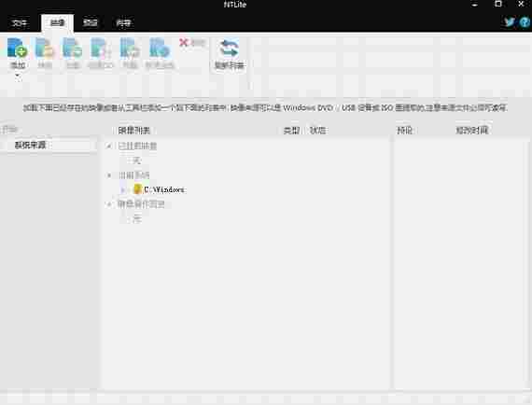This screenshot has height=405, width=532.
Task: Click the Create ISO toolbar icon
Action: point(101,48)
